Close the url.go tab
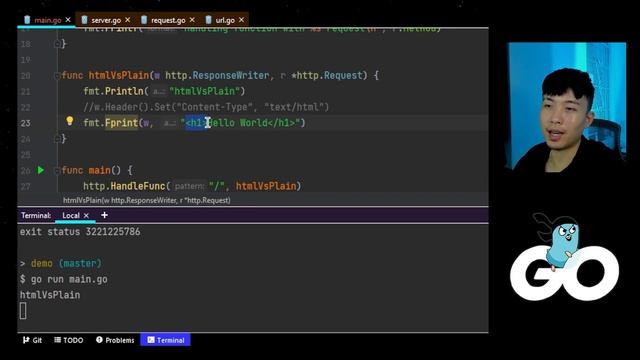 pyautogui.click(x=242, y=20)
